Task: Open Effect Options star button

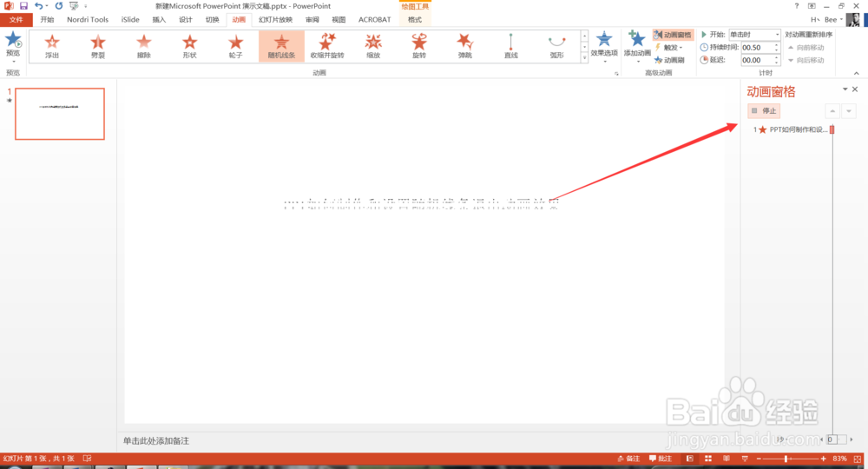Action: pyautogui.click(x=604, y=45)
